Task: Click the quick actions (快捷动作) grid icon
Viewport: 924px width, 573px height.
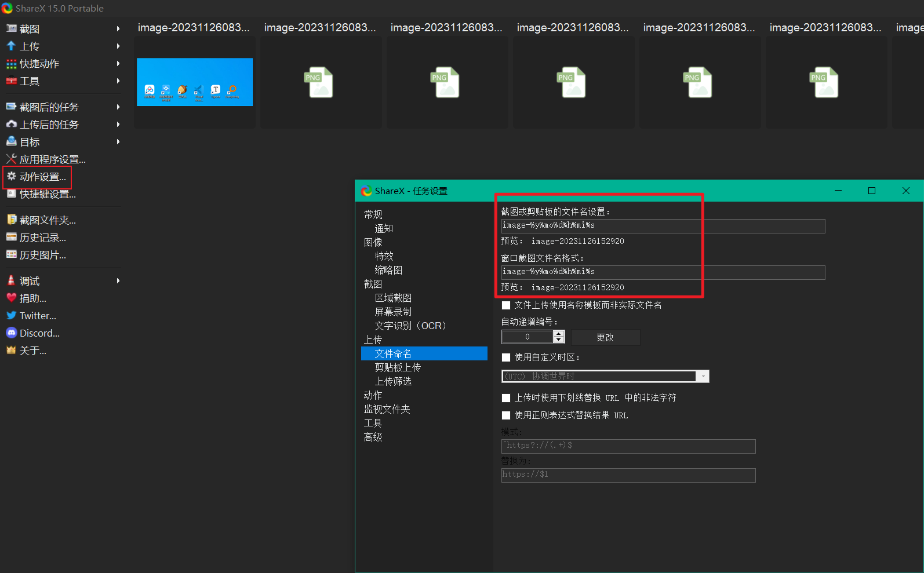Action: (11, 63)
